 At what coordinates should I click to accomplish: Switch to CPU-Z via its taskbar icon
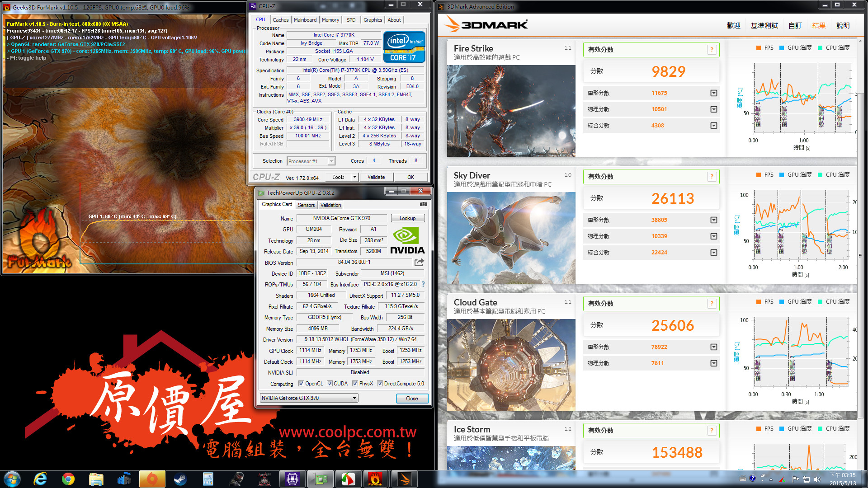click(x=292, y=479)
